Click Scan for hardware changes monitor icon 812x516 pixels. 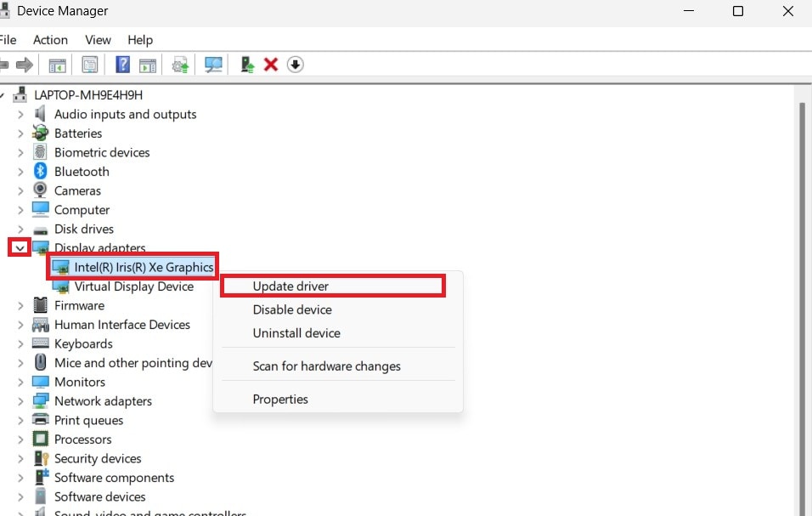(x=213, y=65)
